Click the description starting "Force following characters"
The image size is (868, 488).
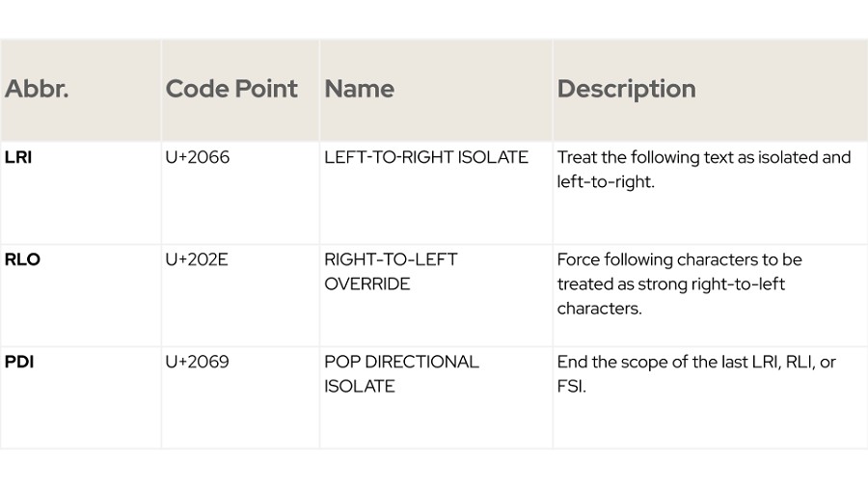point(679,259)
